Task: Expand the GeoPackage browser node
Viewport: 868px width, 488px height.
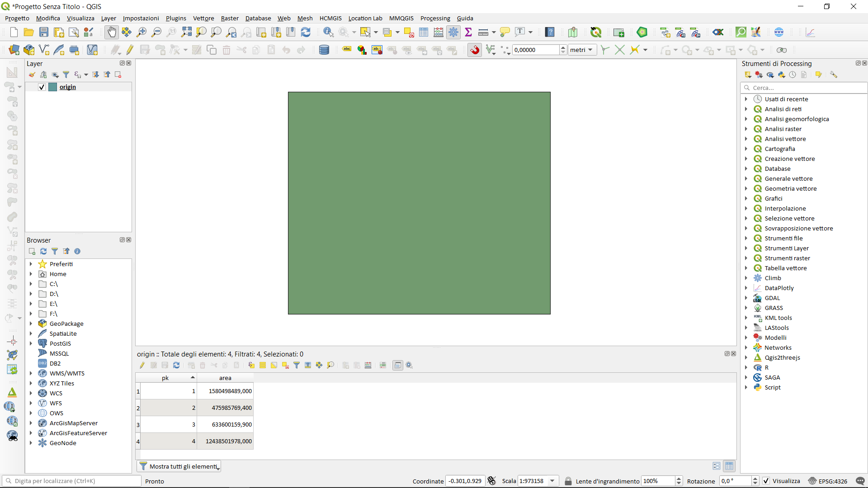Action: (x=31, y=324)
